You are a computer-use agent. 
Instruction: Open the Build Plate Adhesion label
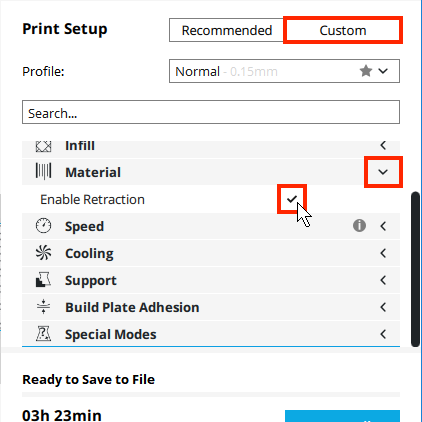132,307
